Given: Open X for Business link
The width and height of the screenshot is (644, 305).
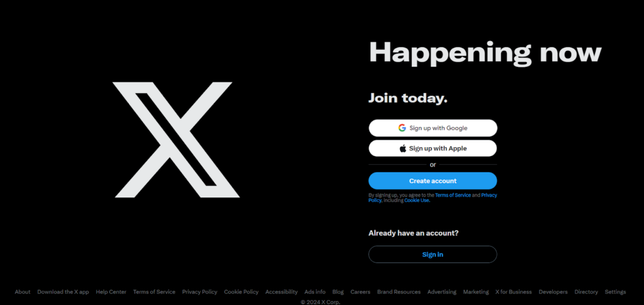Looking at the screenshot, I should click(x=514, y=292).
